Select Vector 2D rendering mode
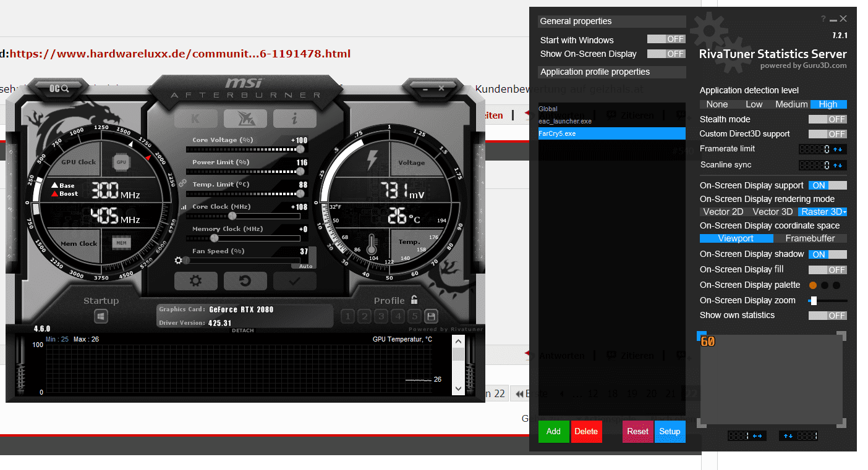This screenshot has width=868, height=470. click(723, 212)
